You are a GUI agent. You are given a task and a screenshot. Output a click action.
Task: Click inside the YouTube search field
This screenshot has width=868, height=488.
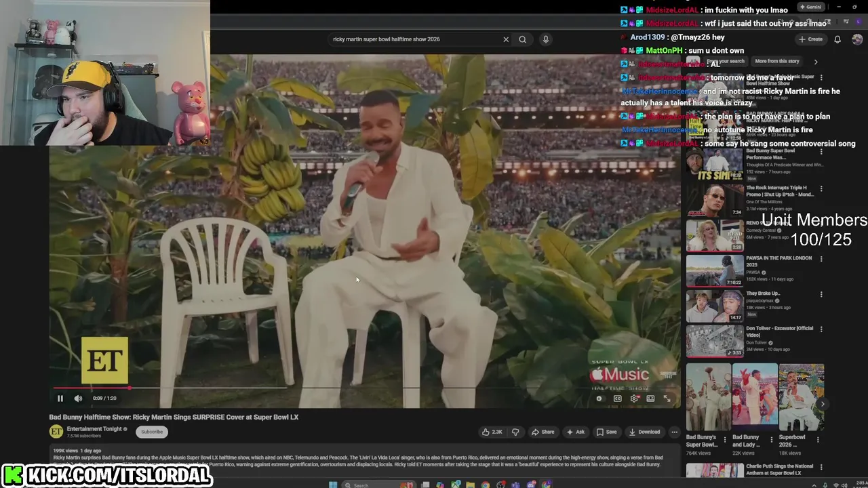pos(414,39)
